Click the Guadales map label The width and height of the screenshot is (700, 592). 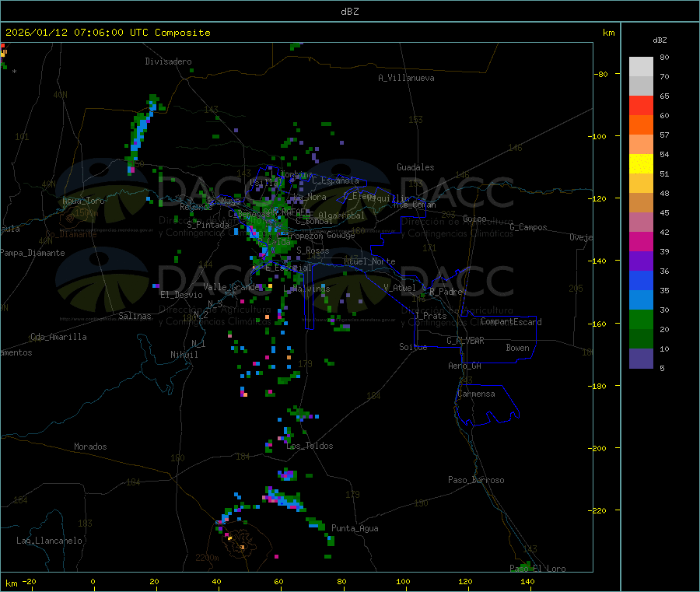pyautogui.click(x=415, y=167)
